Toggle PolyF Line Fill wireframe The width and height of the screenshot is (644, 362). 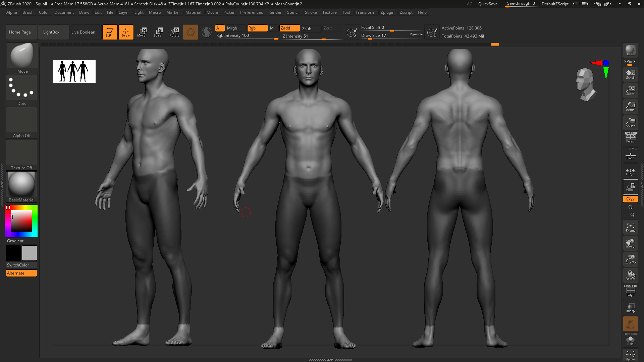[x=630, y=291]
